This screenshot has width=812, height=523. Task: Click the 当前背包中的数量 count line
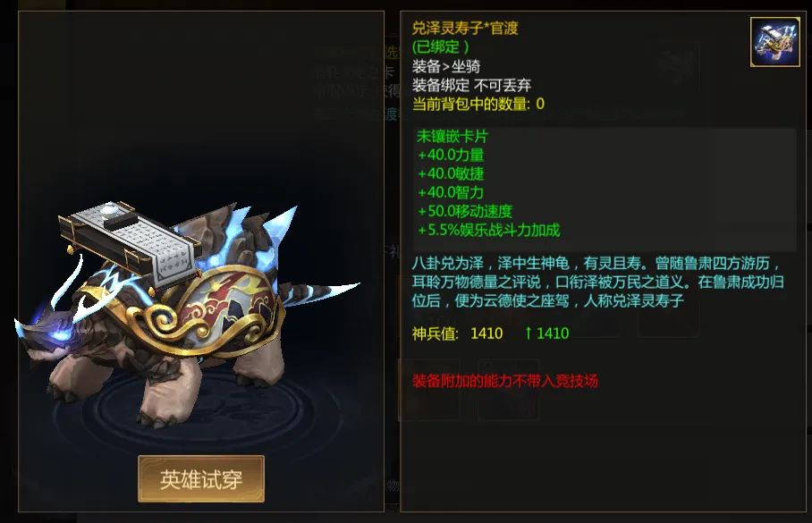click(x=478, y=104)
